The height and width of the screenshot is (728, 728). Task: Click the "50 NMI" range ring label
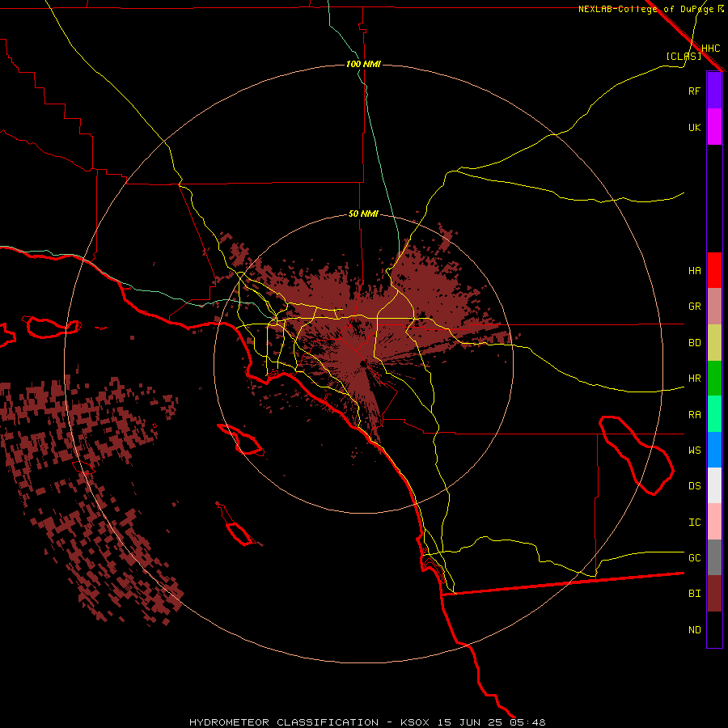coord(363,214)
